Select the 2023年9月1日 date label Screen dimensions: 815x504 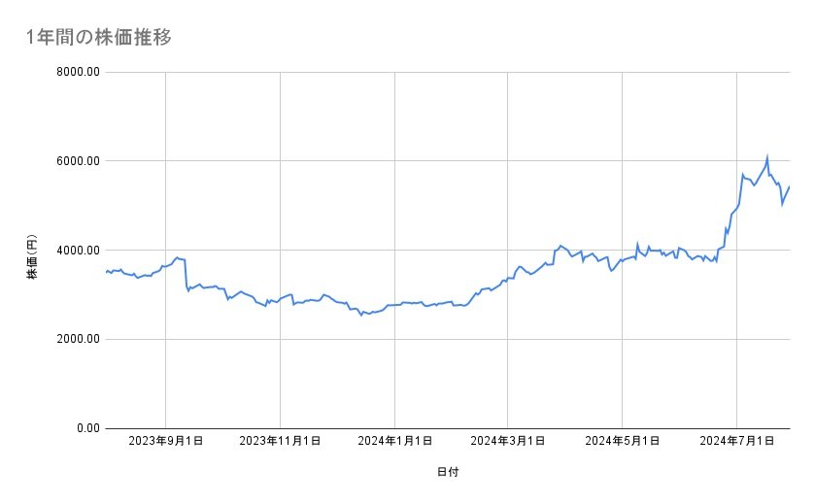click(166, 441)
